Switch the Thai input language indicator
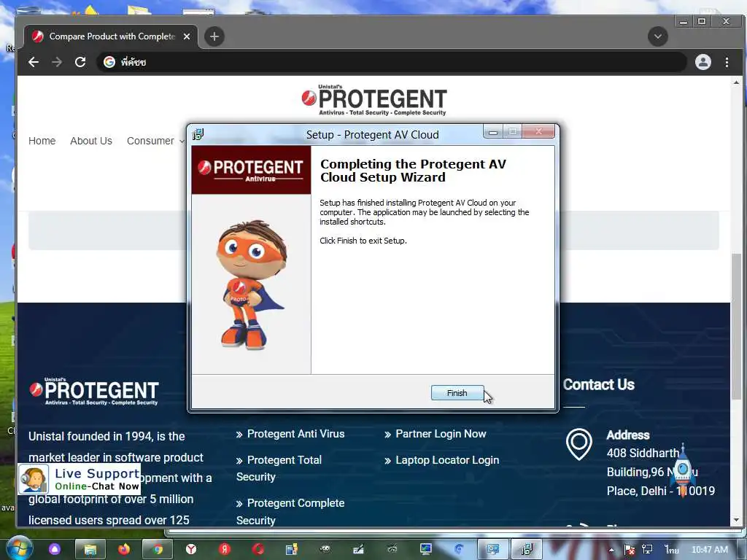This screenshot has width=747, height=560. [x=672, y=550]
